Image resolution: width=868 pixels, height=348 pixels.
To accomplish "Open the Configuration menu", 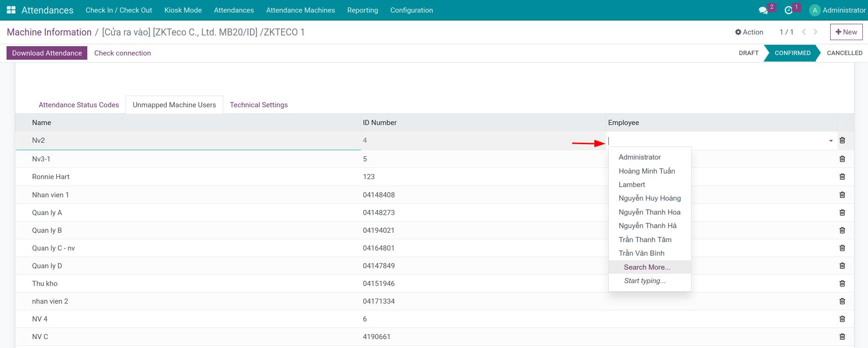I will pos(411,10).
